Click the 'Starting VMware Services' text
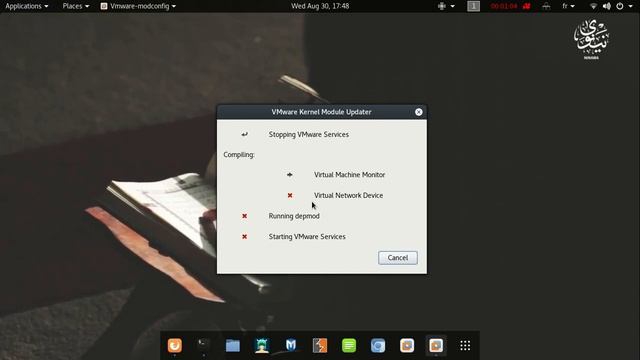Screen dimensions: 640x360 tap(307, 237)
